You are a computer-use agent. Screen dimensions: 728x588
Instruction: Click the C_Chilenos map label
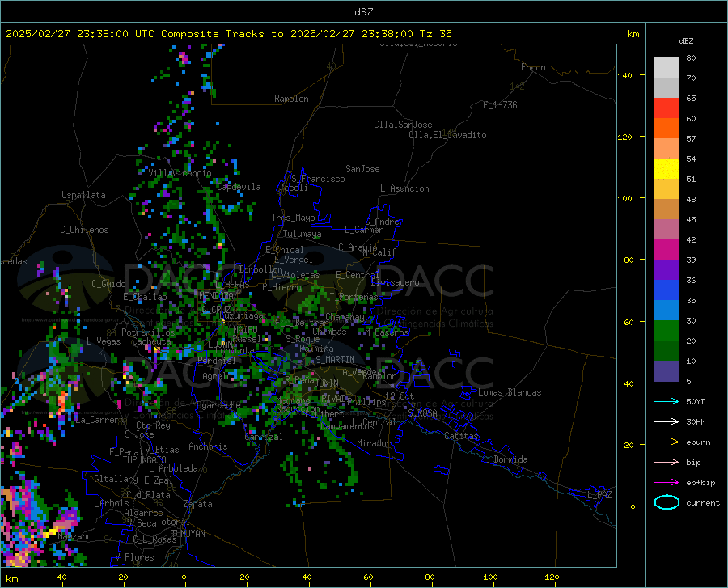pyautogui.click(x=84, y=230)
